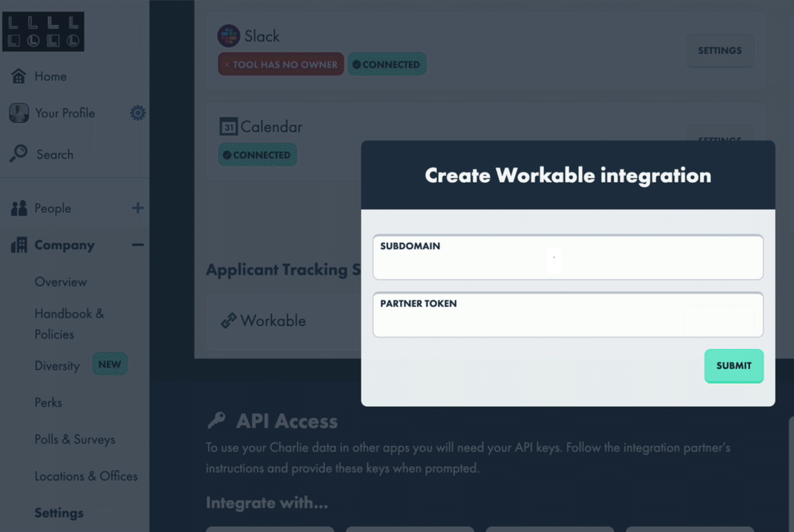Select the Company menu item
Screen dimensions: 794x532
click(64, 245)
